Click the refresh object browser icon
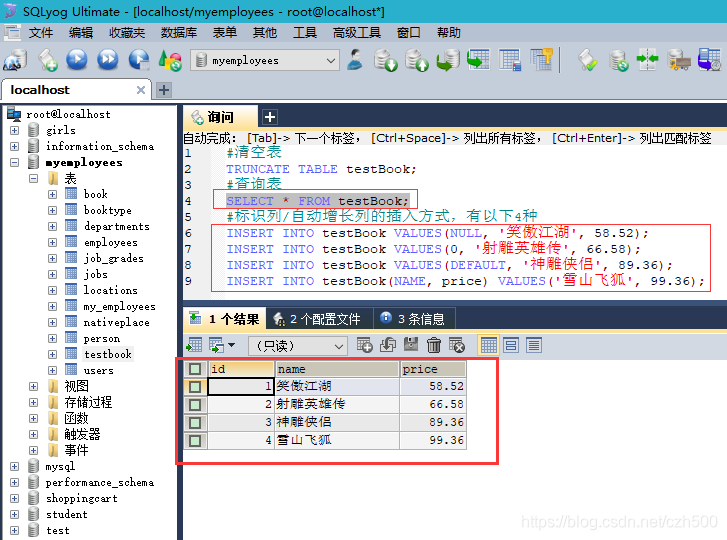Image resolution: width=727 pixels, height=540 pixels. point(170,60)
